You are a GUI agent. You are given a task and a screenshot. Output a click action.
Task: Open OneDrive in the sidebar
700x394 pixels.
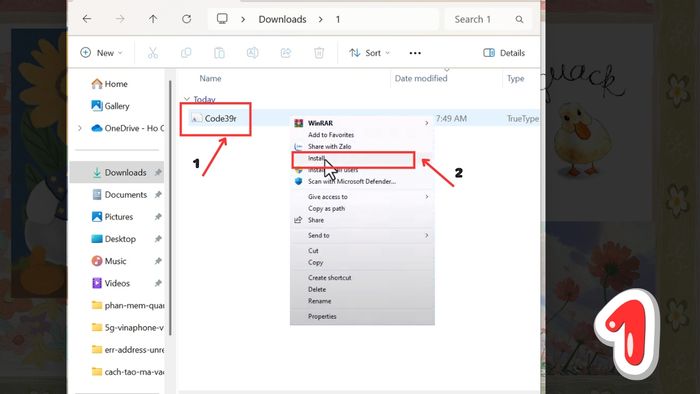[127, 128]
